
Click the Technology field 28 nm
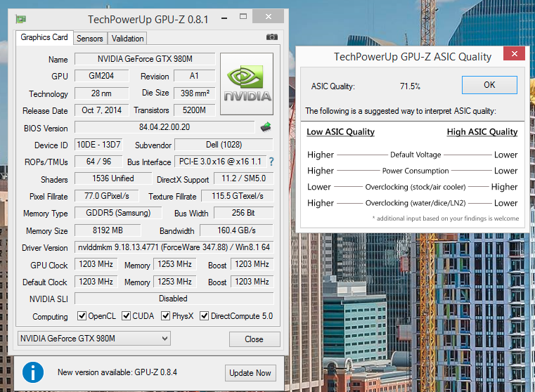coord(102,93)
